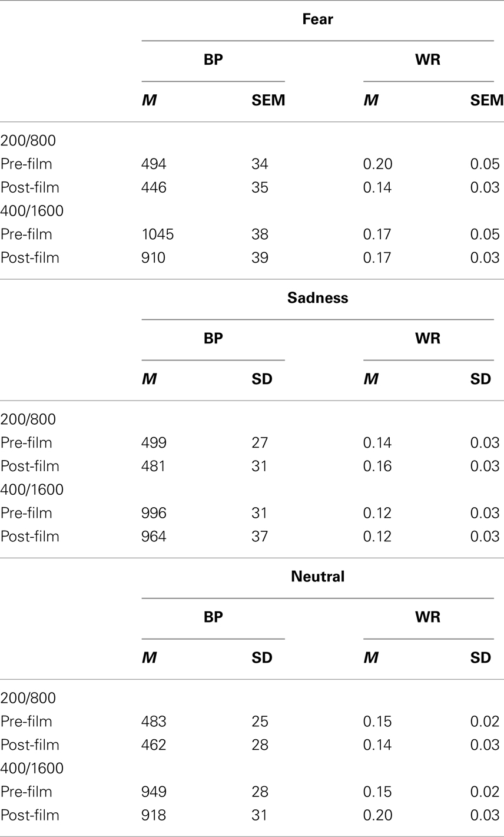Click the SD value 25
Image resolution: width=504 pixels, height=837 pixels.
pos(260,722)
